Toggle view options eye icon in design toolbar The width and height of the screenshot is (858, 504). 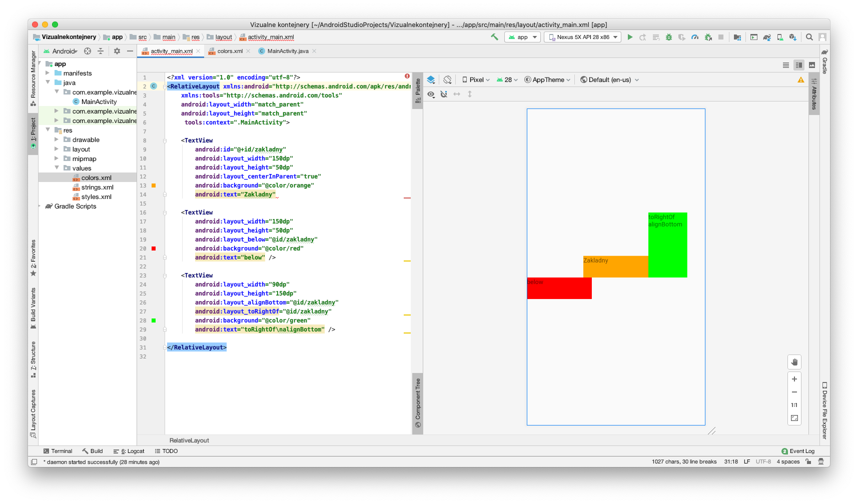[431, 94]
